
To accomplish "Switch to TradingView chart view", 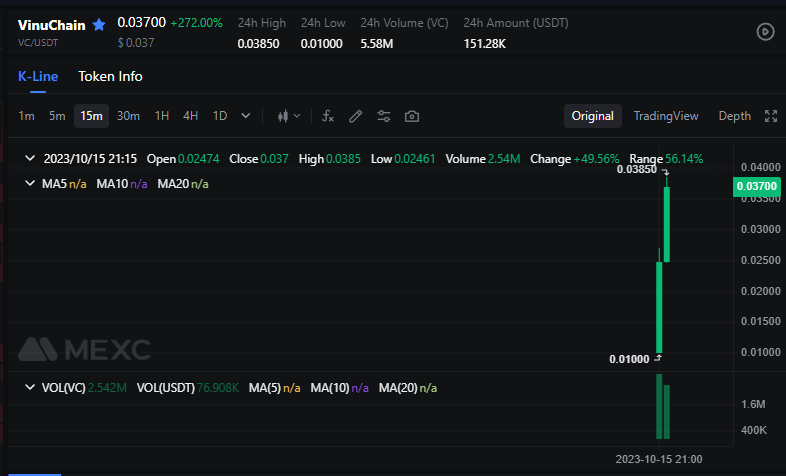I will pos(666,116).
